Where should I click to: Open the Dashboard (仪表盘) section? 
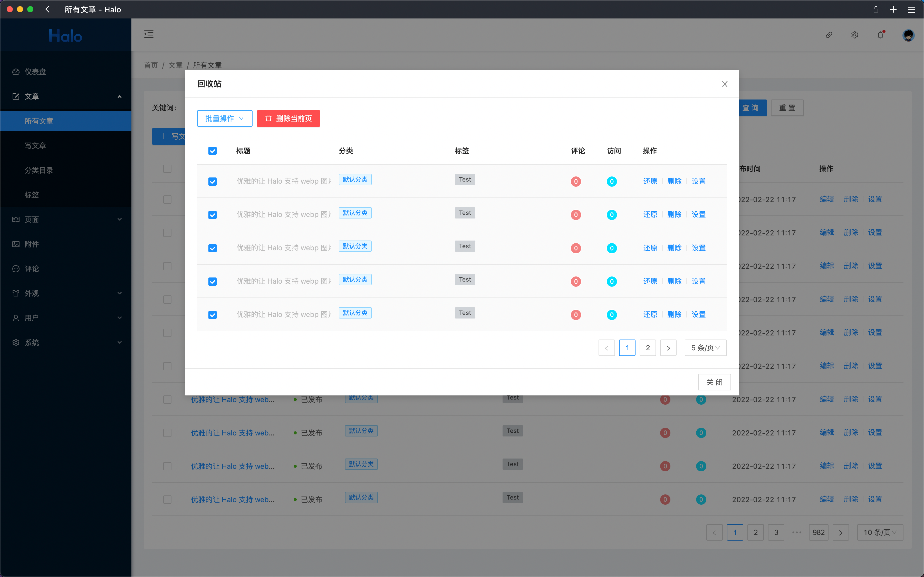(35, 72)
